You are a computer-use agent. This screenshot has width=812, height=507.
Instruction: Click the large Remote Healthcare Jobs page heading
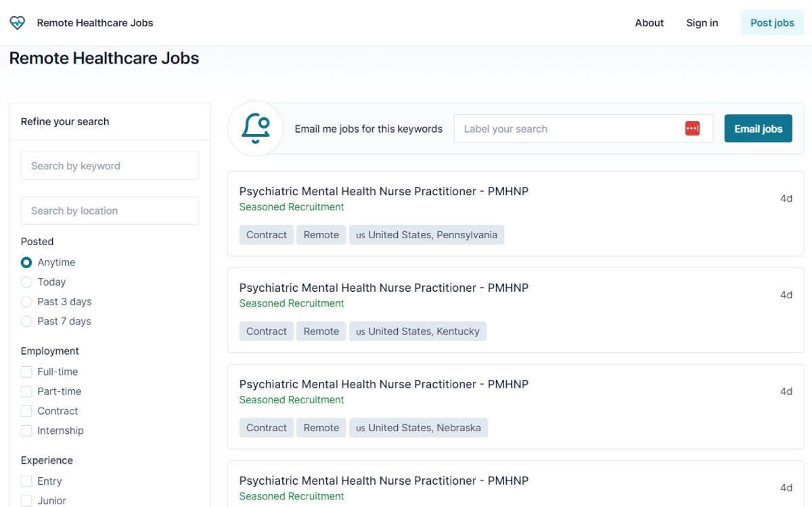[x=104, y=58]
